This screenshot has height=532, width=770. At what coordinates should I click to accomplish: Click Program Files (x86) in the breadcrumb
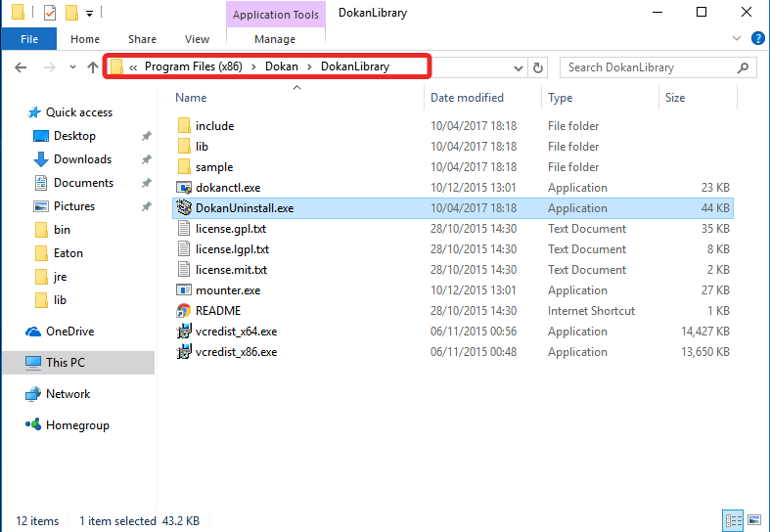point(193,66)
